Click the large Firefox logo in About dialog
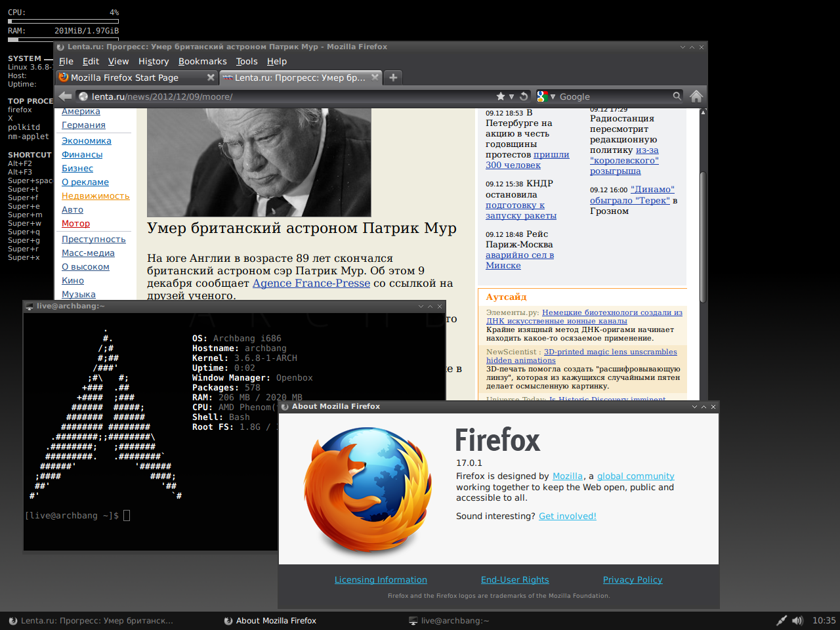The width and height of the screenshot is (840, 630). coord(367,491)
